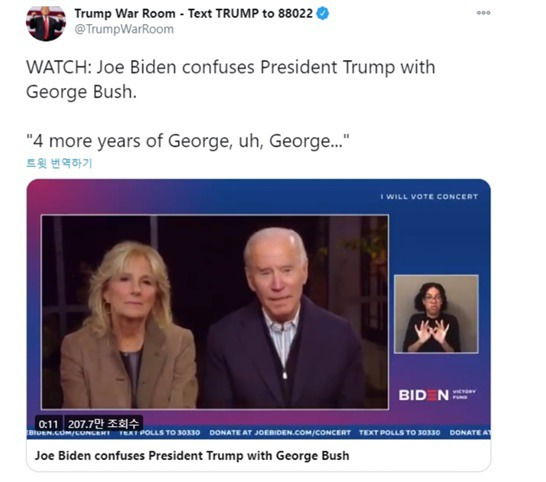The width and height of the screenshot is (546, 482).
Task: Click the tweet text about George Bush
Action: click(x=231, y=79)
